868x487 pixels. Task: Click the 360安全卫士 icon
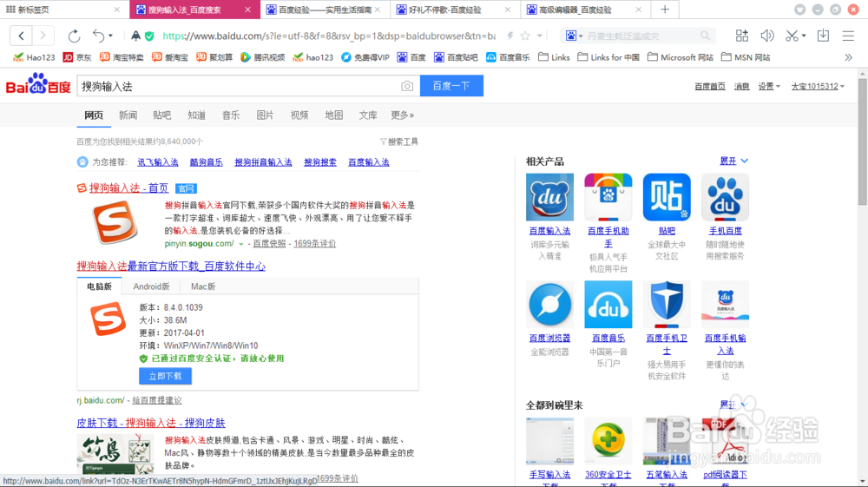(x=608, y=441)
